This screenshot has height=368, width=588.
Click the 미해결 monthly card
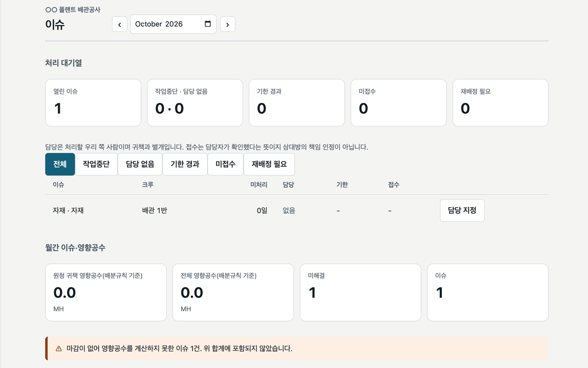[x=361, y=293]
